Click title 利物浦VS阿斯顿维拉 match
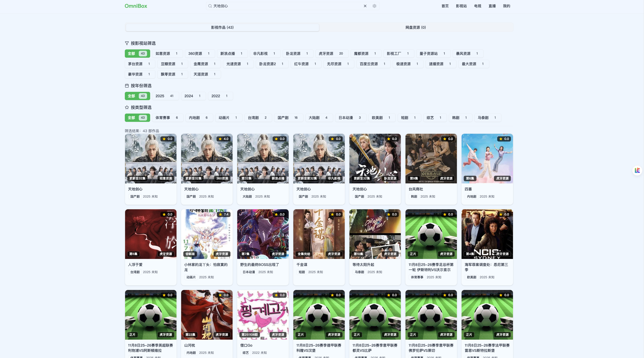Screen dimensions: 644x358 click(150, 348)
